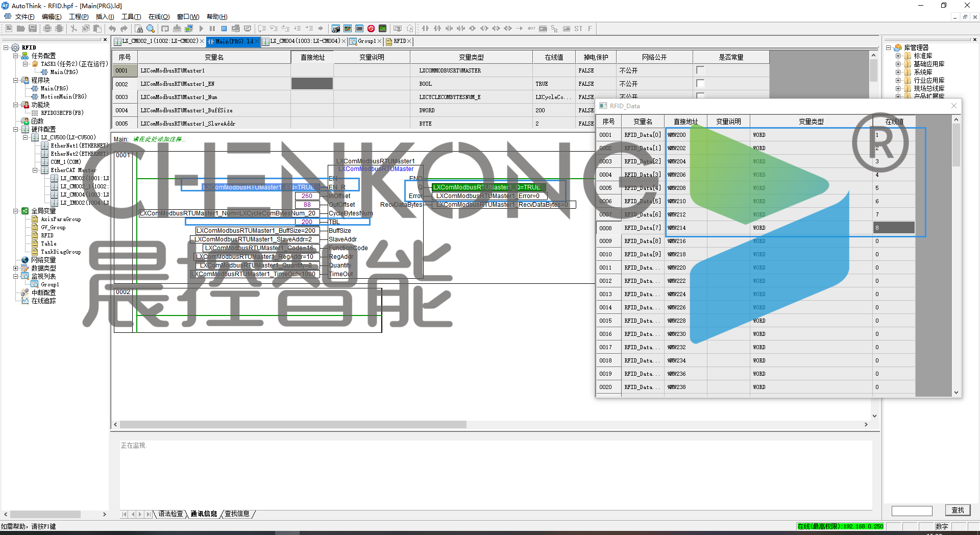Click the Paste toolbar icon
The width and height of the screenshot is (980, 535).
(x=97, y=29)
